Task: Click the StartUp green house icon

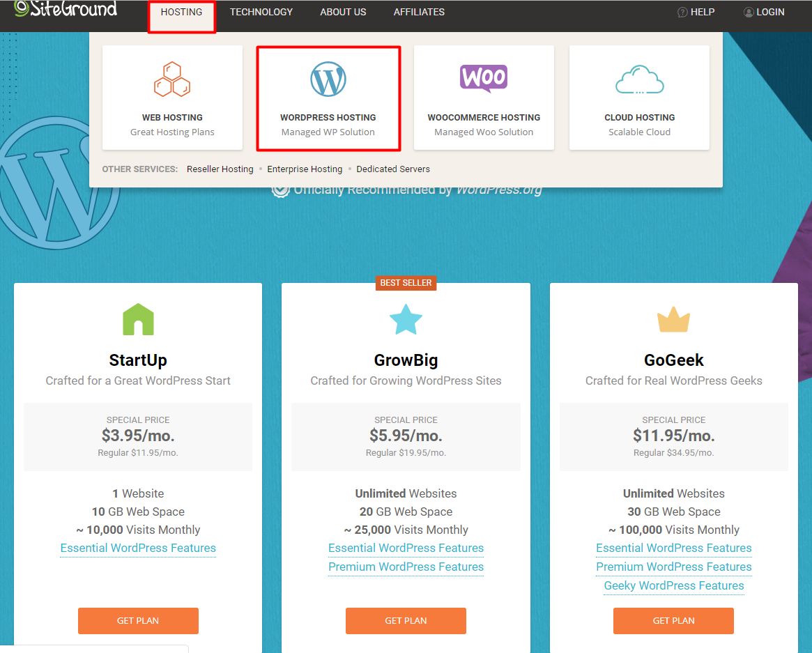Action: 138,319
